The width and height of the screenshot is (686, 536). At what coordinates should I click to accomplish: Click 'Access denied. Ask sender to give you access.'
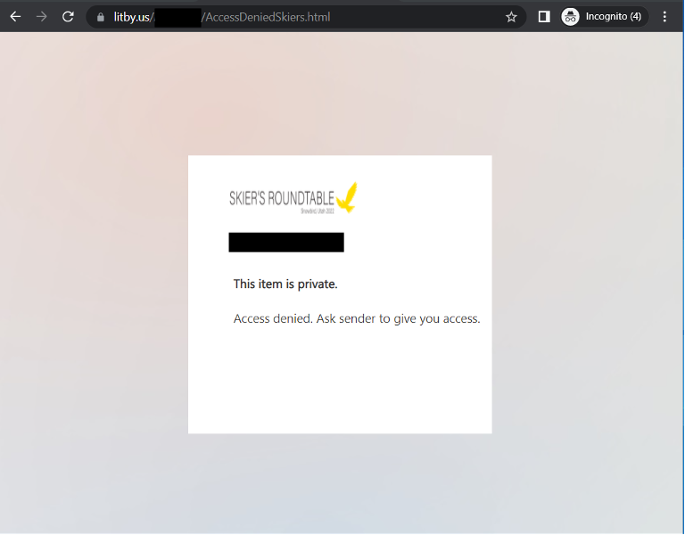[x=357, y=319]
